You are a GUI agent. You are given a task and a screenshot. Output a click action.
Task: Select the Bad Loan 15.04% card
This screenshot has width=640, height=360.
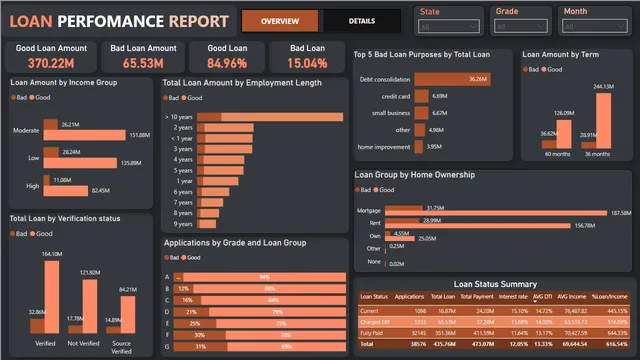[x=307, y=57]
